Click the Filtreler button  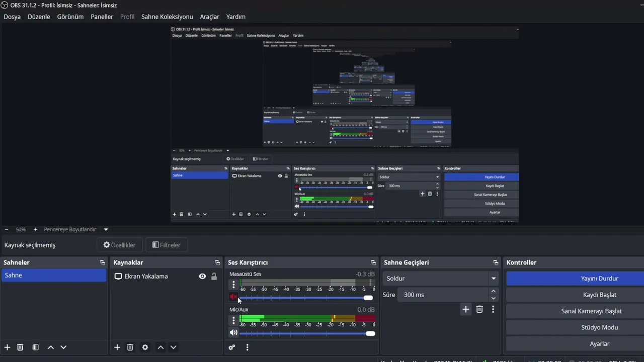[x=167, y=245]
